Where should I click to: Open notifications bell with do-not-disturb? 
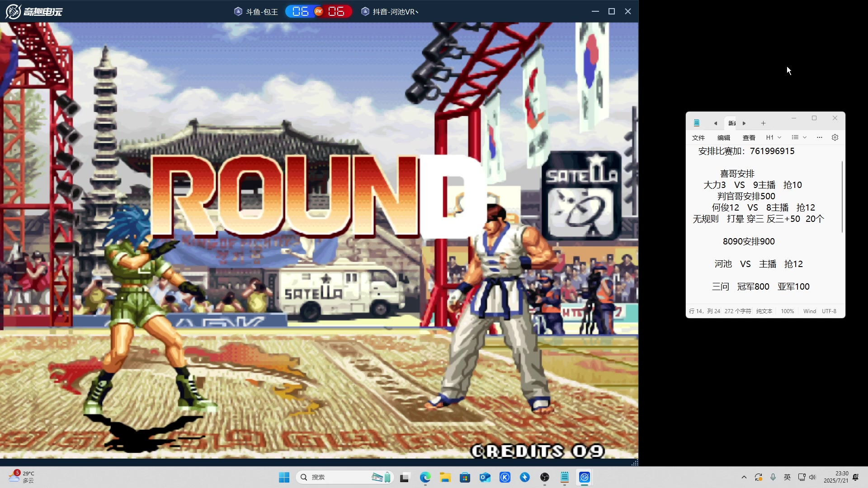point(856,477)
